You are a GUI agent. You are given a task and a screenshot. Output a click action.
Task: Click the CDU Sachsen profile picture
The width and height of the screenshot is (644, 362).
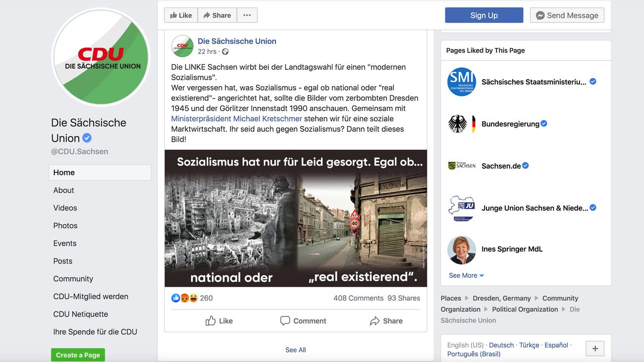click(101, 57)
